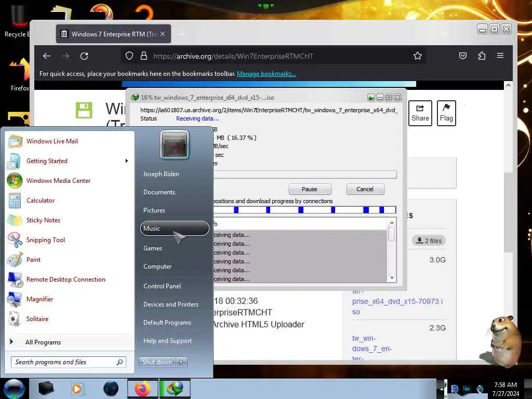
Task: Go back in Firefox
Action: [47, 56]
